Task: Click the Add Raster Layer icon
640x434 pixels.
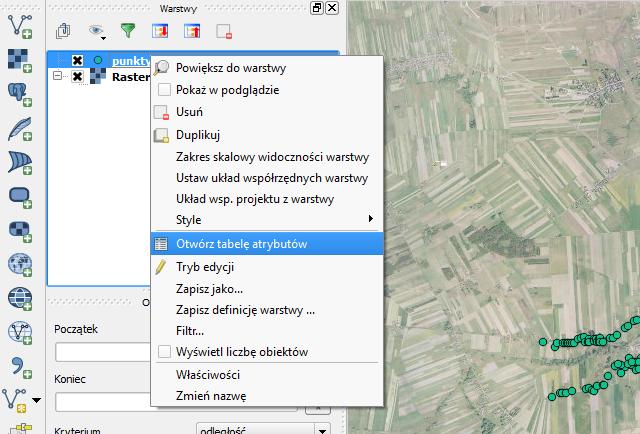Action: coord(20,60)
